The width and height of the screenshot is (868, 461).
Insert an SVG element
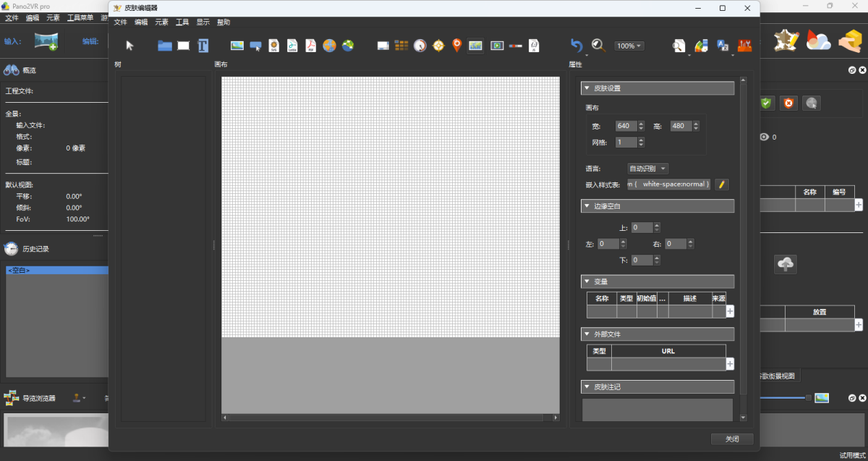point(274,46)
